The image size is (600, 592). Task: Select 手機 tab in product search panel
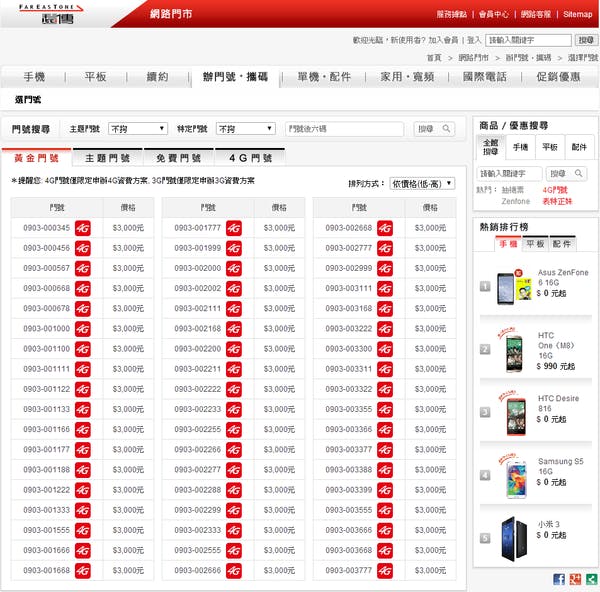(x=520, y=147)
